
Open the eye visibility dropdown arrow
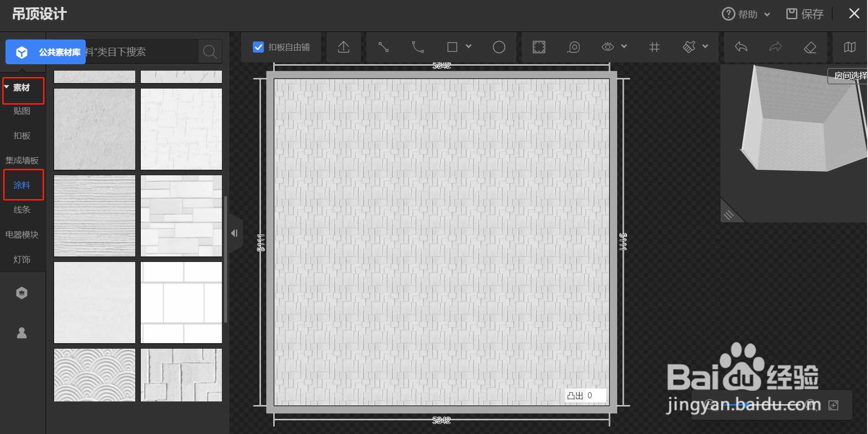coord(624,46)
